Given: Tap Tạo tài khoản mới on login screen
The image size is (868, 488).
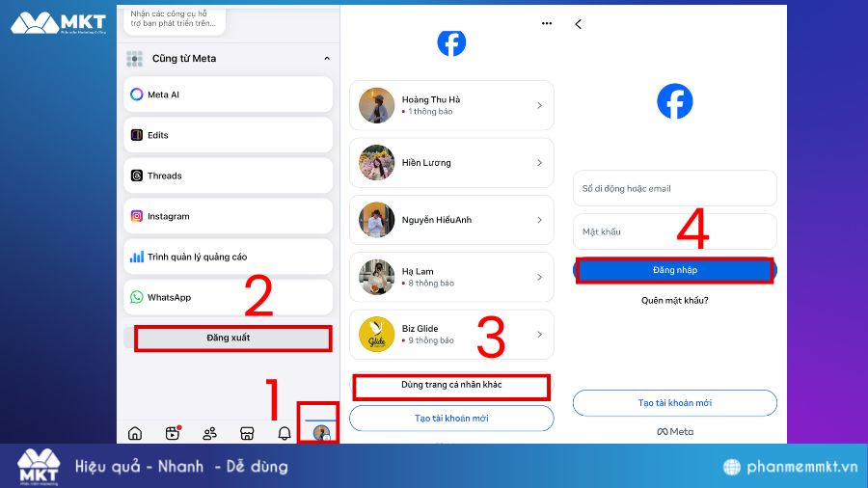Looking at the screenshot, I should pos(675,403).
